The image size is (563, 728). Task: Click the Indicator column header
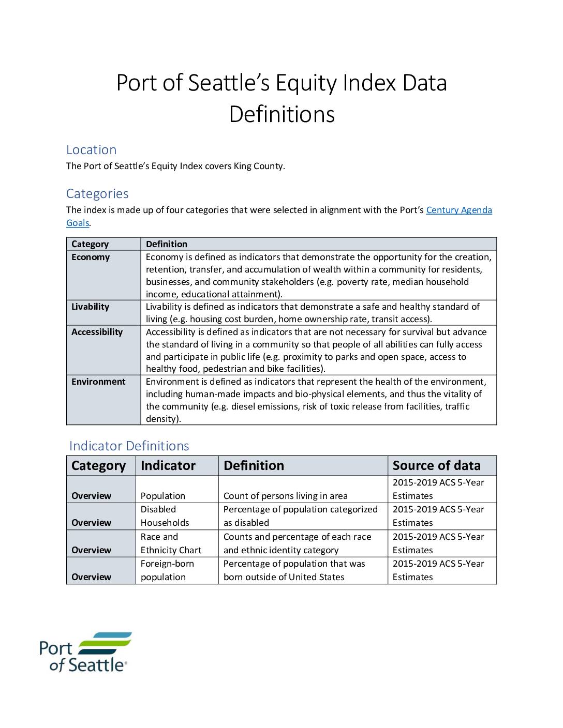[x=177, y=465]
